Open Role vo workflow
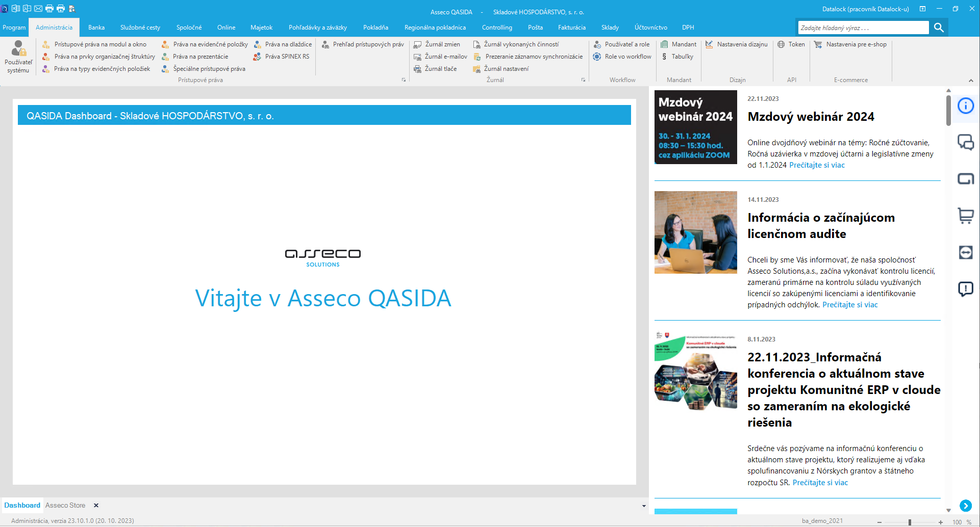 click(x=622, y=57)
